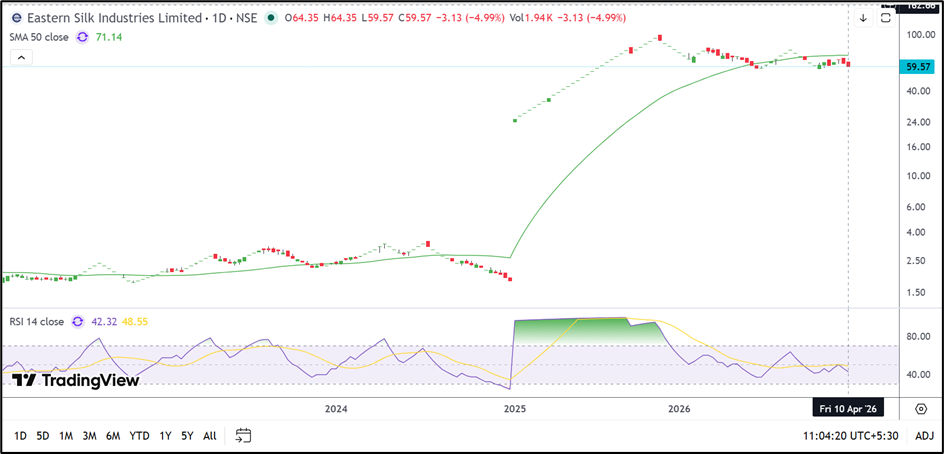Open the Go to date calendar icon
944x454 pixels.
[243, 435]
